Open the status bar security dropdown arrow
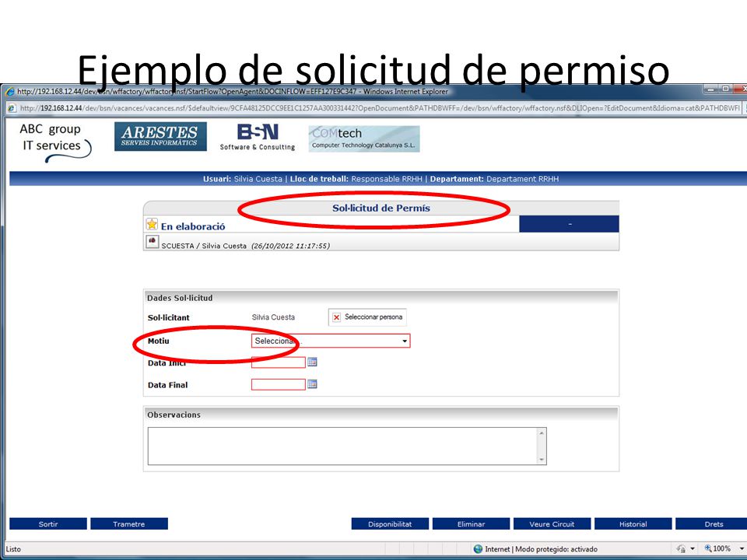The height and width of the screenshot is (560, 747). tap(693, 549)
